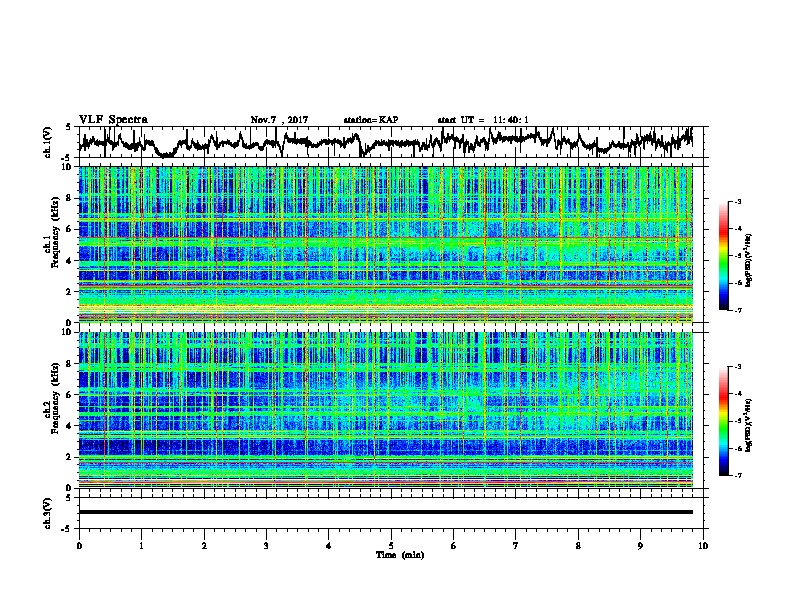Screen dimensions: 792x612
Task: Click the time axis tick label "0"
Action: [x=79, y=546]
